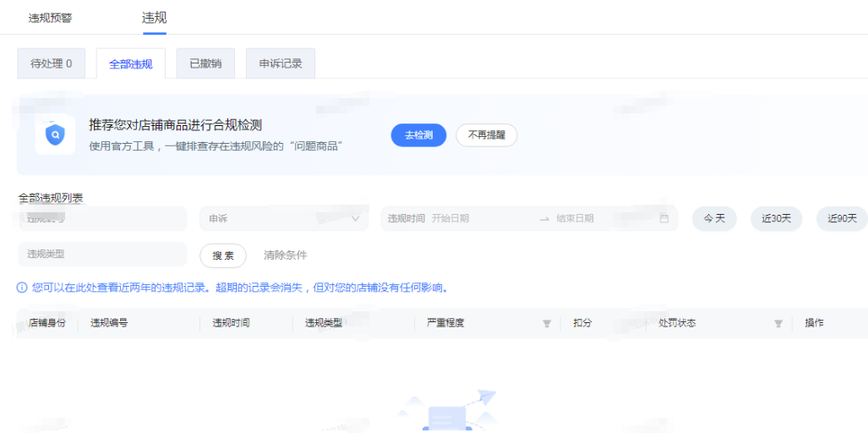Dismiss banner with 不再提醒 button

pos(486,135)
